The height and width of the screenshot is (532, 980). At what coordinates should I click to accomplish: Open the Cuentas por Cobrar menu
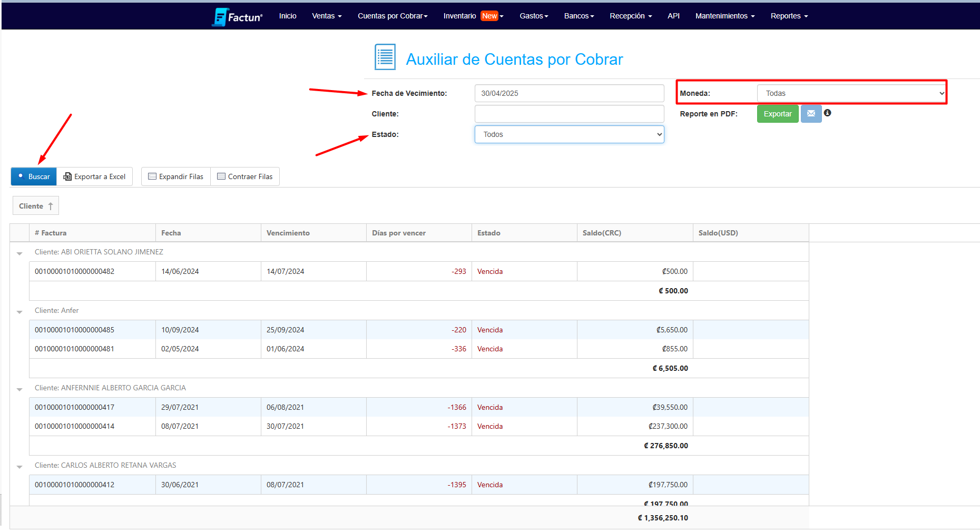coord(393,16)
